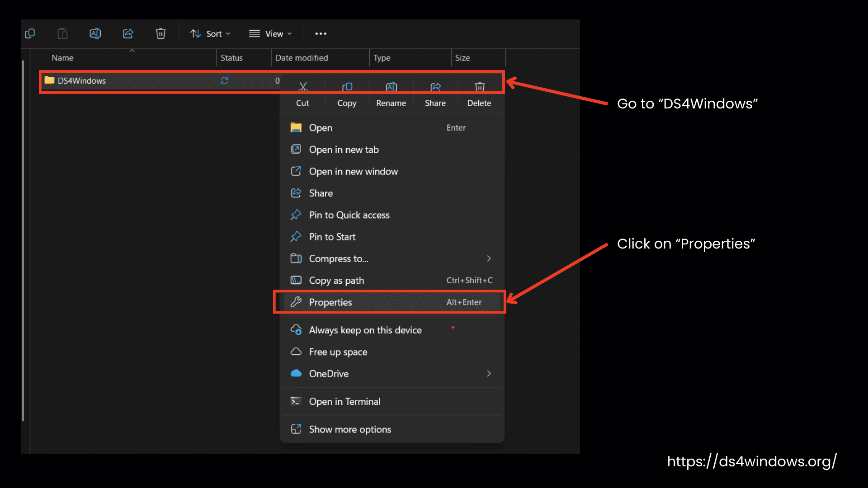Image resolution: width=868 pixels, height=488 pixels.
Task: Open the View dropdown
Action: [x=270, y=34]
